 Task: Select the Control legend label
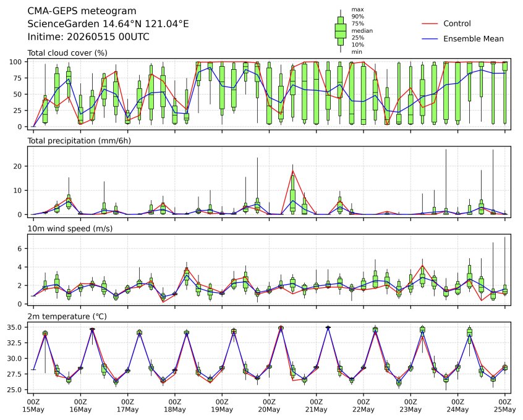pyautogui.click(x=457, y=23)
